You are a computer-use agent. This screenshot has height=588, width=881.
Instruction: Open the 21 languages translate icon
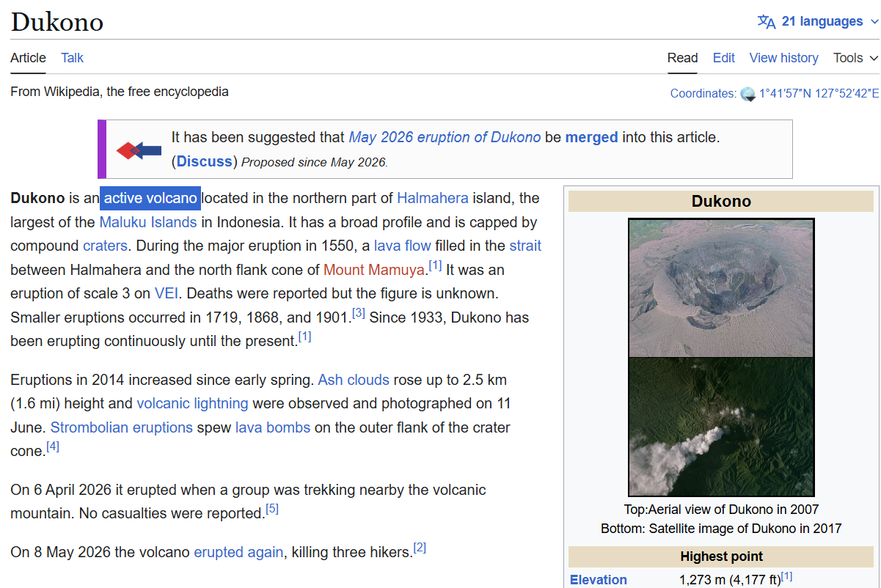click(x=767, y=21)
